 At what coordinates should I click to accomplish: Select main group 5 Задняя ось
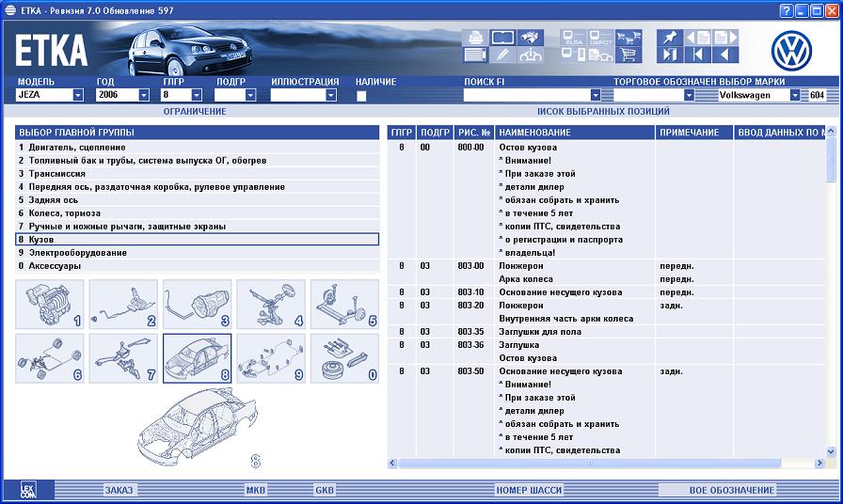(x=198, y=200)
